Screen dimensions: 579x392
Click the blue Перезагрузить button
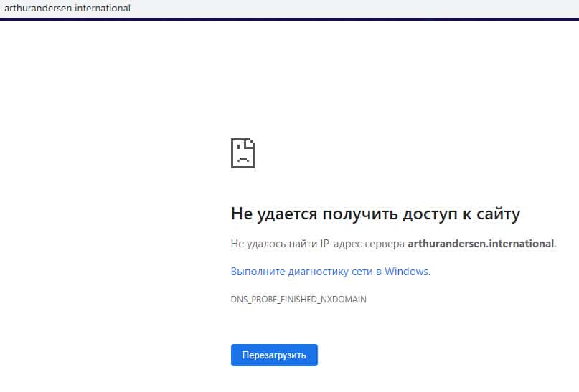pos(274,355)
